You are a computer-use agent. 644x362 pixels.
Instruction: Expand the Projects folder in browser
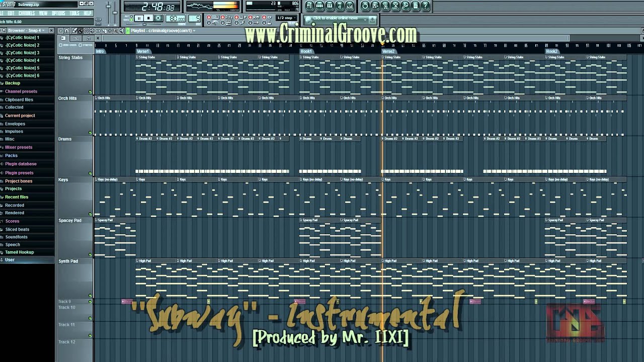pyautogui.click(x=13, y=189)
